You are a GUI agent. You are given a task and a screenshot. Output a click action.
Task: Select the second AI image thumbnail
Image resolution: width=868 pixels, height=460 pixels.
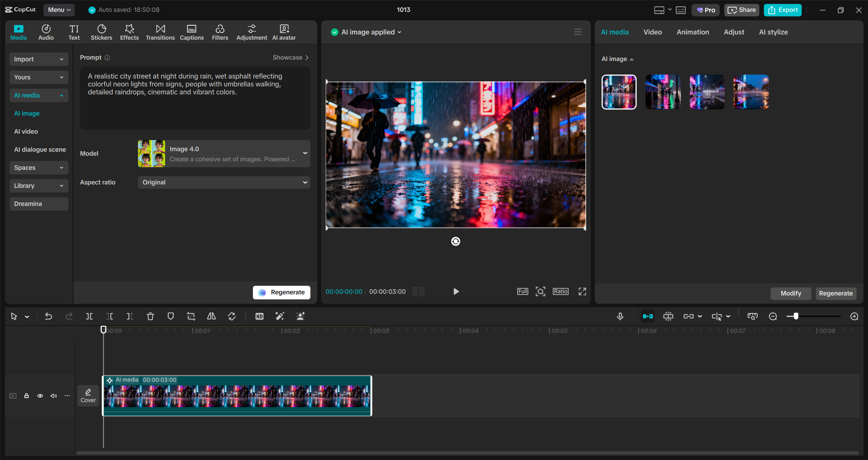(x=663, y=92)
